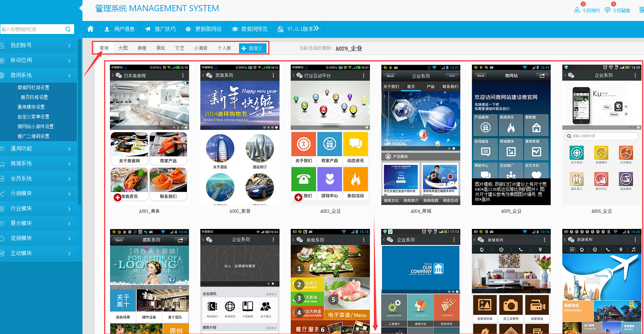
Task: Choose template A006_企业 thumbnail
Action: point(601,135)
